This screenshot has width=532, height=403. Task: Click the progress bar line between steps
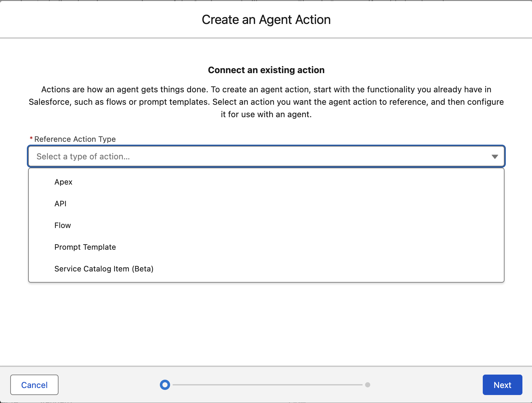pos(267,385)
